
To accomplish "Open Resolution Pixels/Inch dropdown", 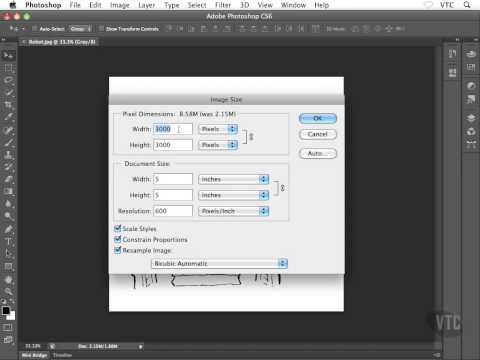I will pos(233,211).
